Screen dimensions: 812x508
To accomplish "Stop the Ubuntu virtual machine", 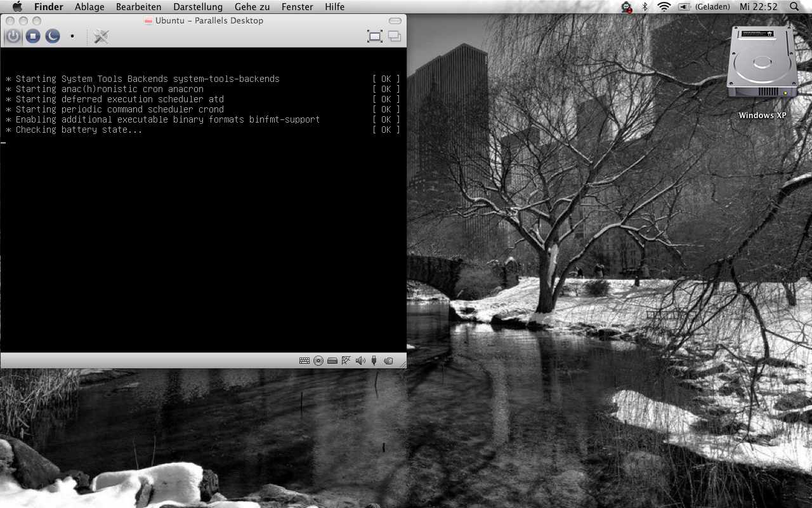I will [x=33, y=36].
